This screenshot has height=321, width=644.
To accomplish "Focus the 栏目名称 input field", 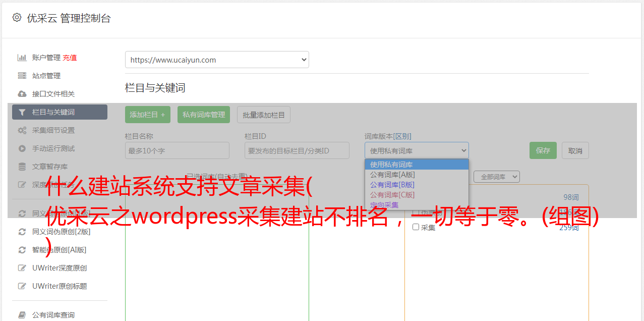I will (177, 150).
